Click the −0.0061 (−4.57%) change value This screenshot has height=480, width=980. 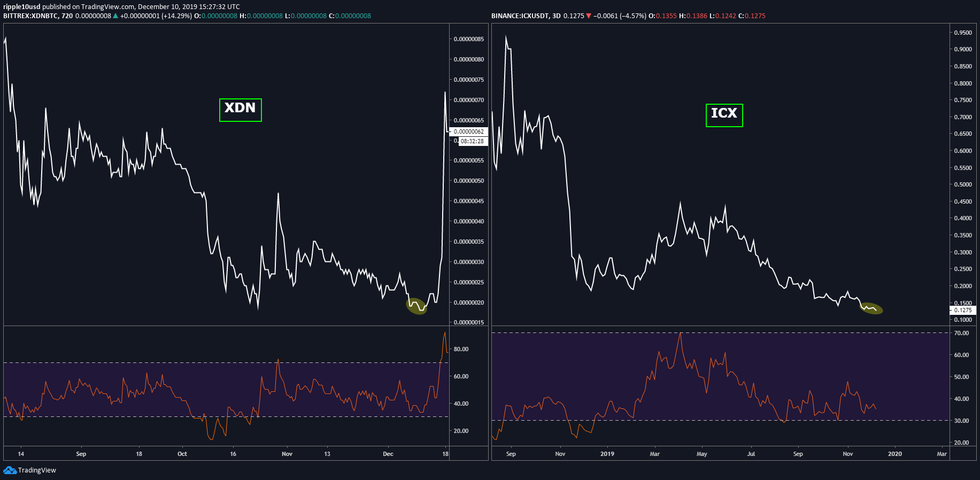[x=620, y=16]
